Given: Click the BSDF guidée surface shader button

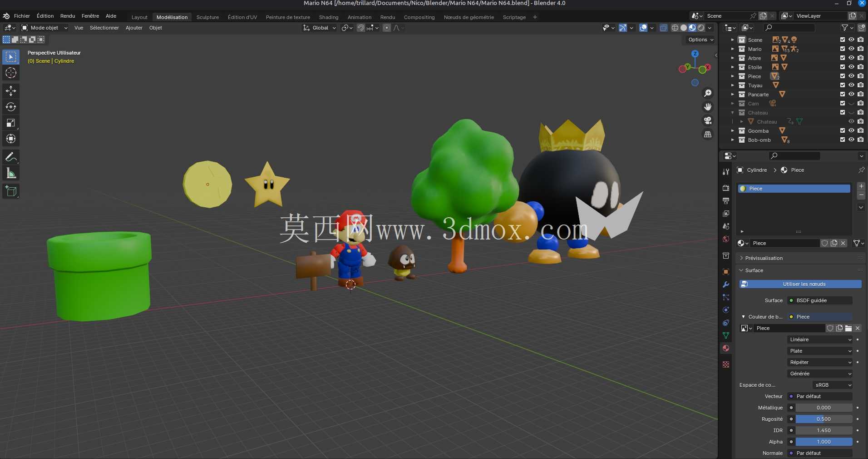Looking at the screenshot, I should coord(820,300).
